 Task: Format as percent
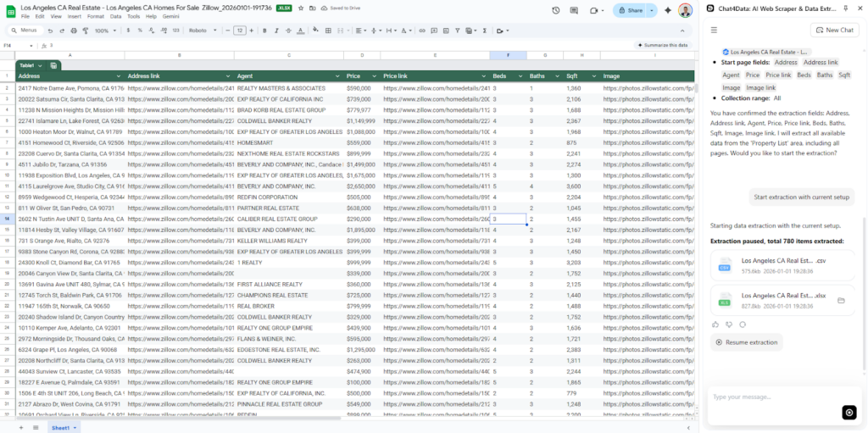(x=140, y=31)
